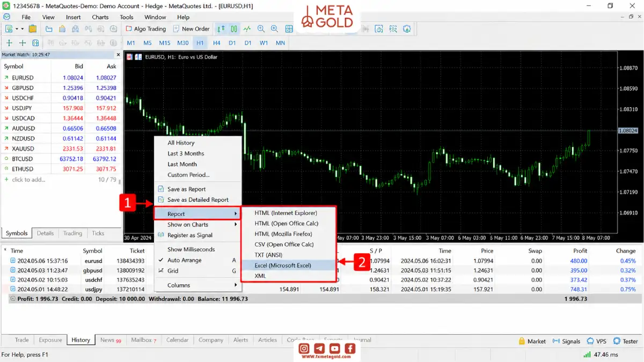This screenshot has height=362, width=644.
Task: Switch chart to candlestick display icon
Action: (x=234, y=29)
